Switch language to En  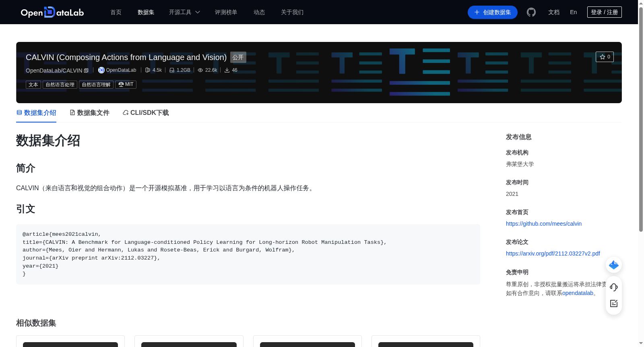(x=574, y=12)
